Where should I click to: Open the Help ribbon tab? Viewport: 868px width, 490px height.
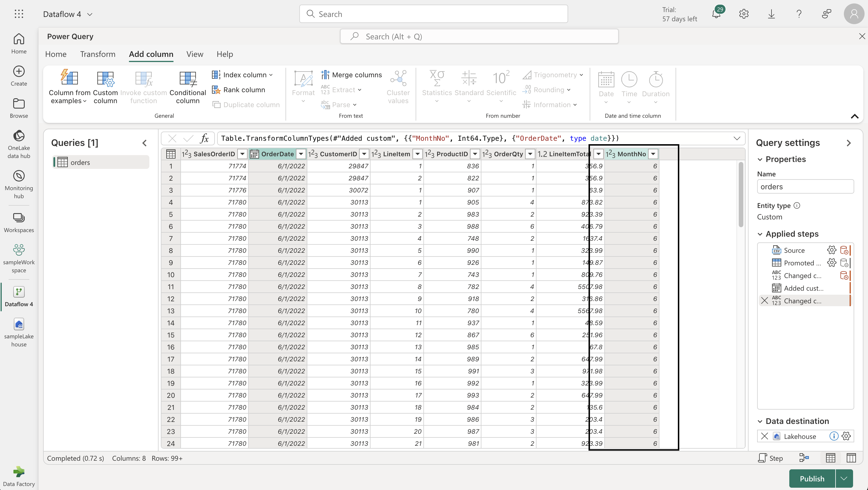click(225, 54)
